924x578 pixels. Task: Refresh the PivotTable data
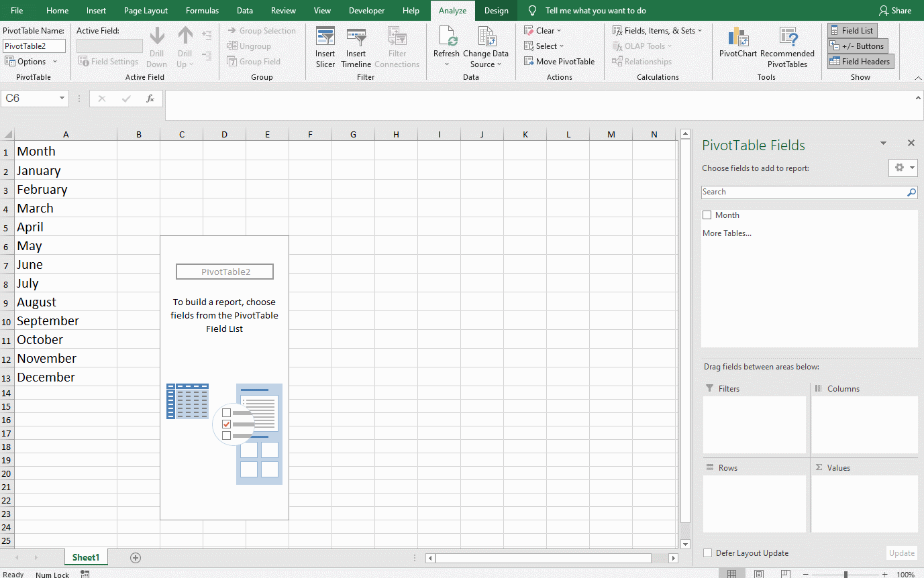tap(446, 46)
